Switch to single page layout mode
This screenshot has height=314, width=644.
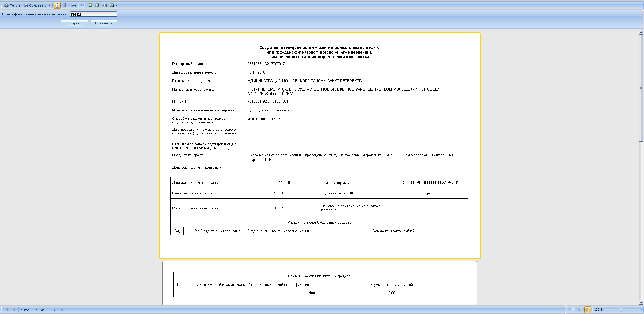pyautogui.click(x=573, y=310)
